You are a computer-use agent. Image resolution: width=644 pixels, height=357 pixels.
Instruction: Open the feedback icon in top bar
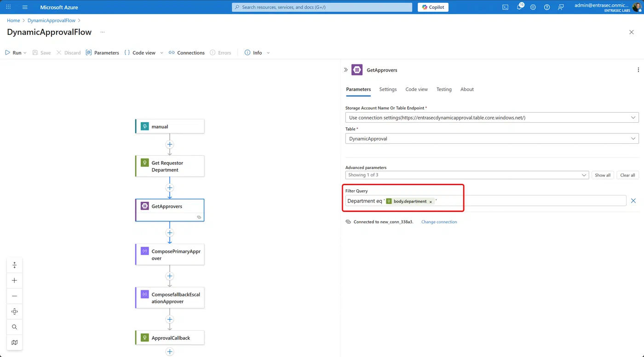tap(561, 7)
